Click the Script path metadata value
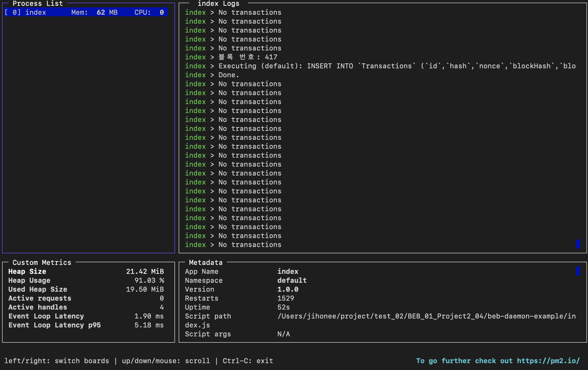588x370 pixels. coord(426,316)
